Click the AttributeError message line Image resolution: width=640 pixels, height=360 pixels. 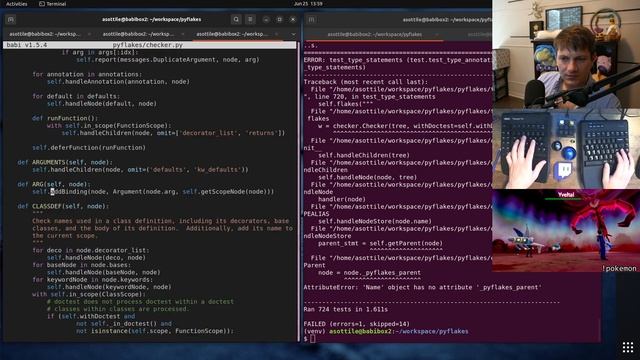(422, 287)
